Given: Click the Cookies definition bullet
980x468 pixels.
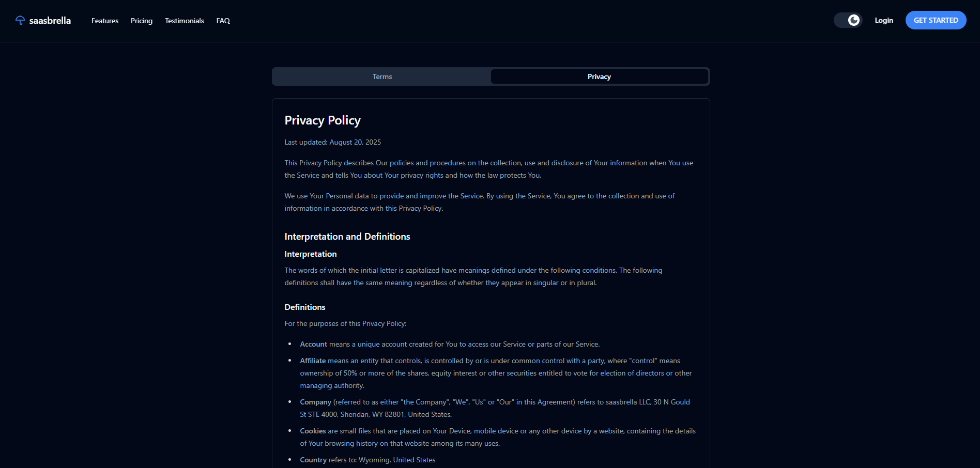Looking at the screenshot, I should pos(496,436).
